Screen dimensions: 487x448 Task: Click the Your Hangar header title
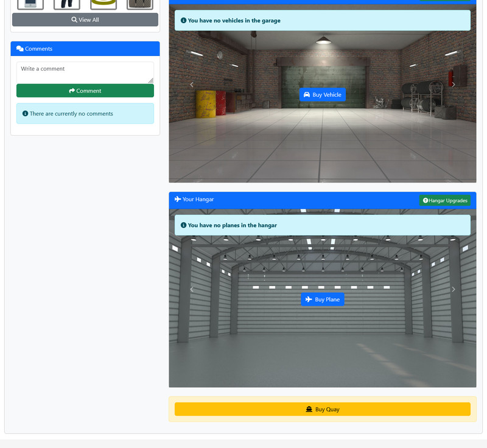coord(198,199)
